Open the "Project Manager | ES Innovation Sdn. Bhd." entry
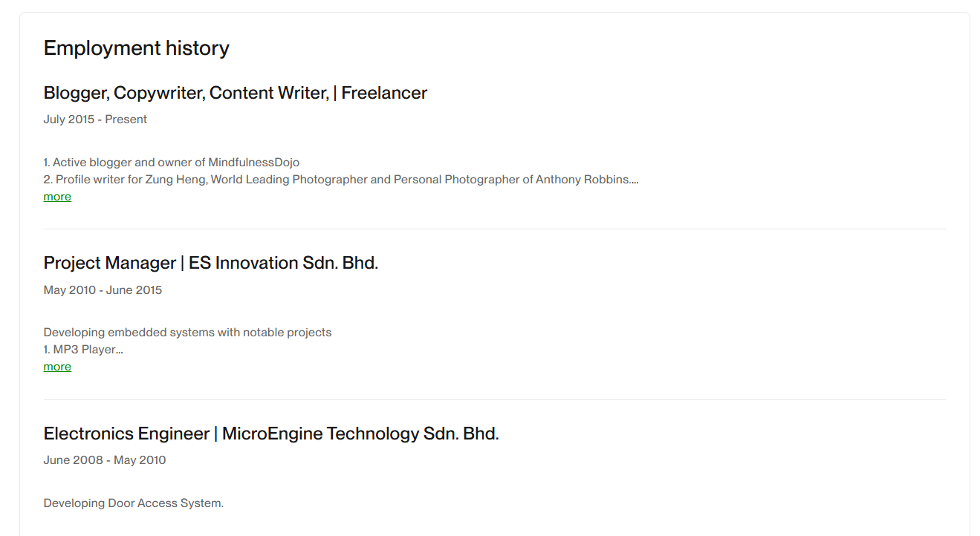 210,262
